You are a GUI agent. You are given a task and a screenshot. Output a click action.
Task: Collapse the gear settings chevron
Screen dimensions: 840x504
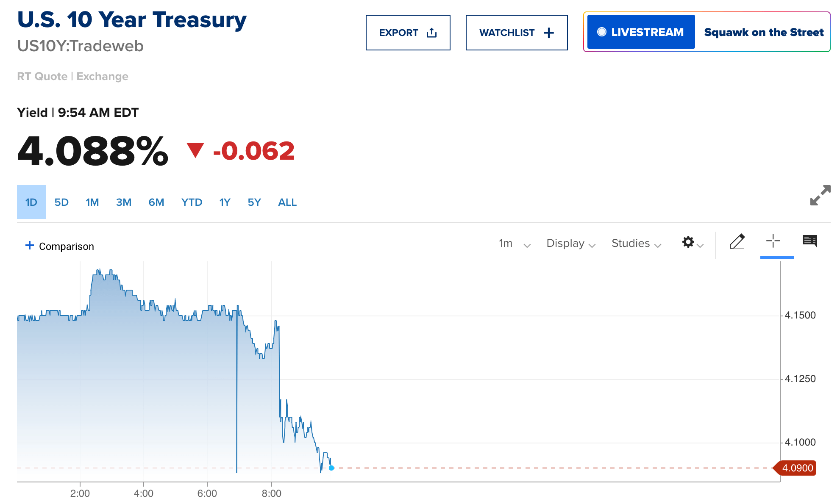click(700, 246)
